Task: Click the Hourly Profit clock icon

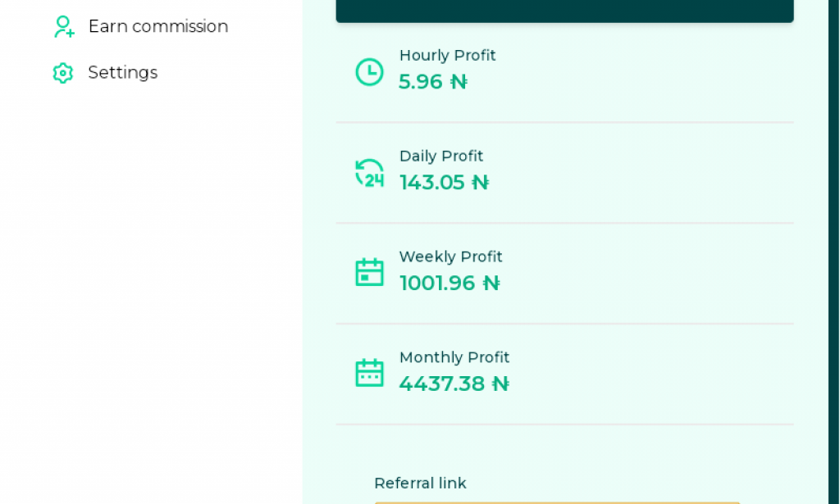Action: 369,72
